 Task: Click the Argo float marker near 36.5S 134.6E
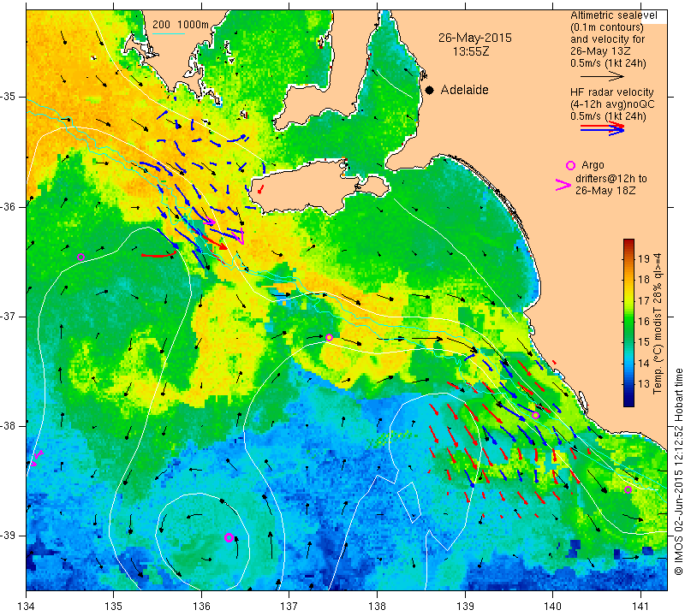click(80, 258)
